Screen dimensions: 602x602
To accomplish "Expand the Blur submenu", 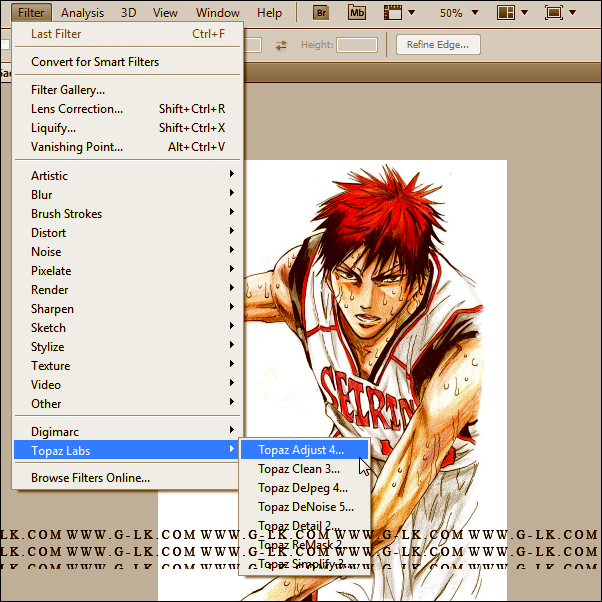I will coord(127,195).
